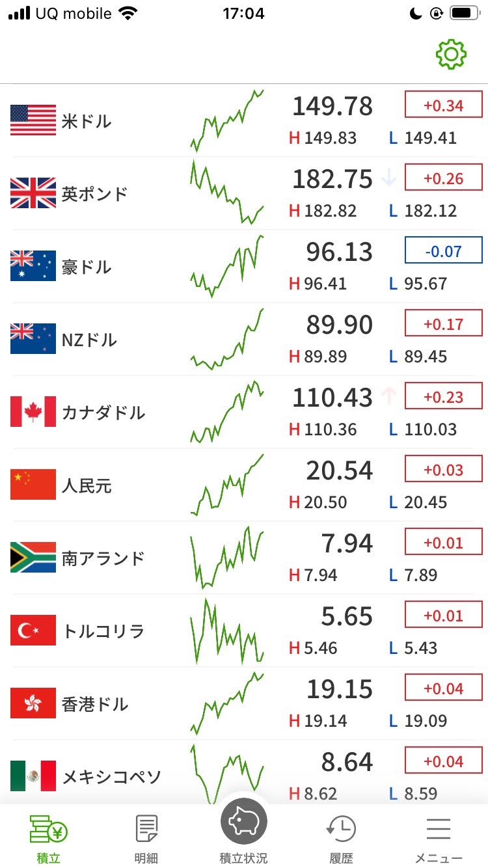The height and width of the screenshot is (868, 488).
Task: Select the メキシコペソ currency label
Action: (111, 777)
